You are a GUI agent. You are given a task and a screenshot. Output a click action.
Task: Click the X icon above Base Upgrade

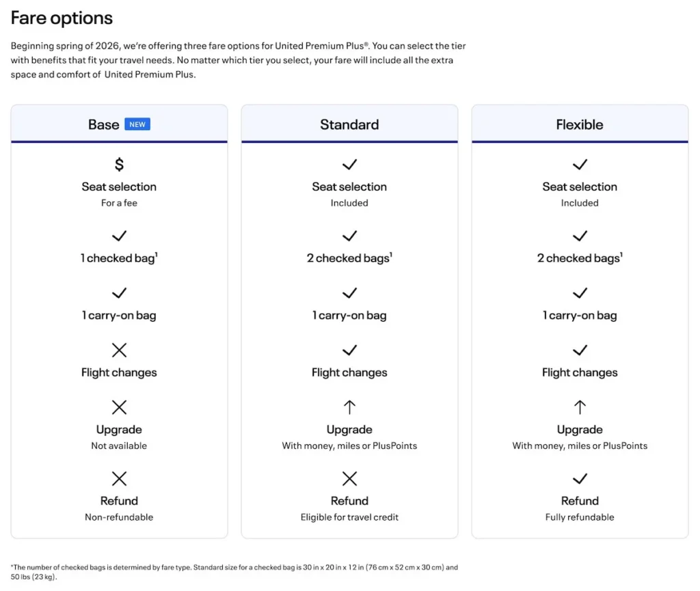tap(119, 408)
